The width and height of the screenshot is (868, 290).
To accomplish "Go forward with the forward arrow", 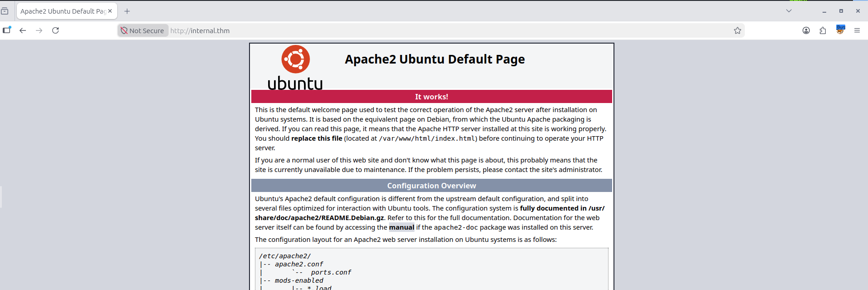I will [39, 30].
